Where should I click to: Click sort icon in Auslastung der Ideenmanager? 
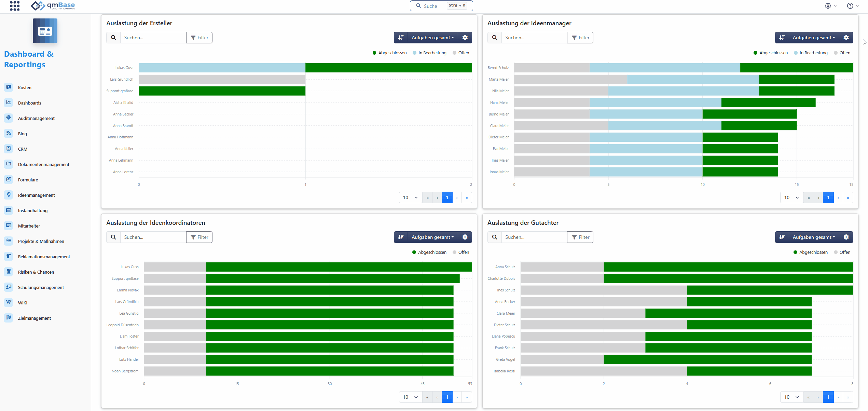click(782, 38)
